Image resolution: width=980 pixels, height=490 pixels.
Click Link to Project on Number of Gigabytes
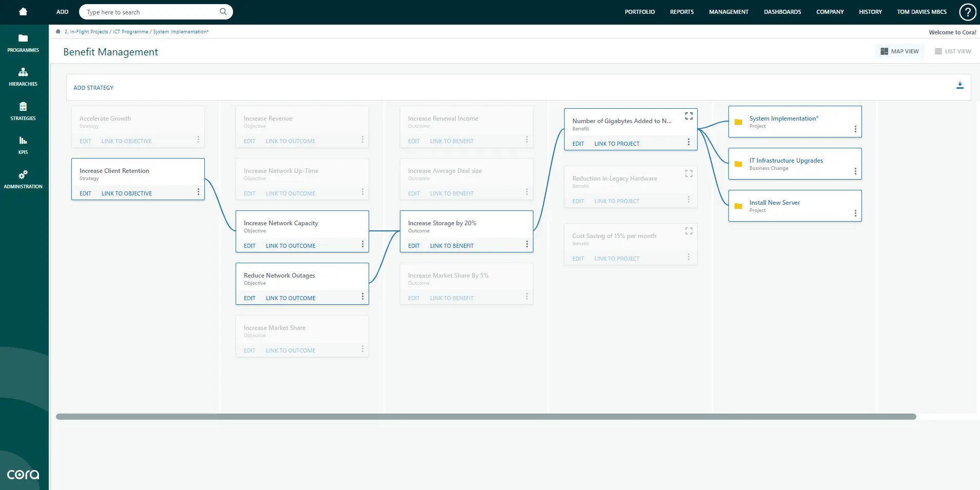point(617,144)
